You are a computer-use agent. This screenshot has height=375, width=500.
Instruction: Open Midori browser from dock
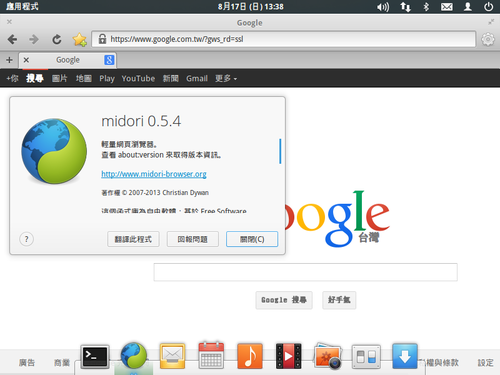pyautogui.click(x=134, y=356)
